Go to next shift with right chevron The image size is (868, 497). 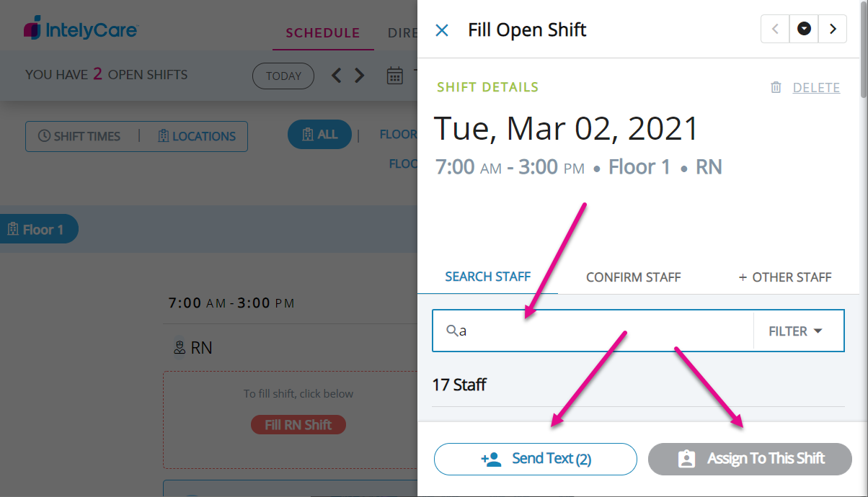coord(833,30)
